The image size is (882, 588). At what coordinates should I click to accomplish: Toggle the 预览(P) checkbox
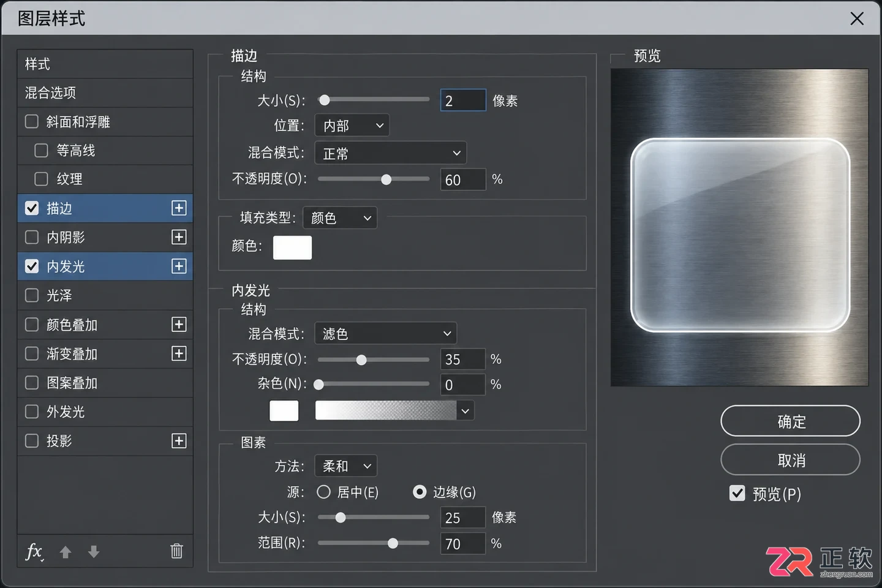737,494
